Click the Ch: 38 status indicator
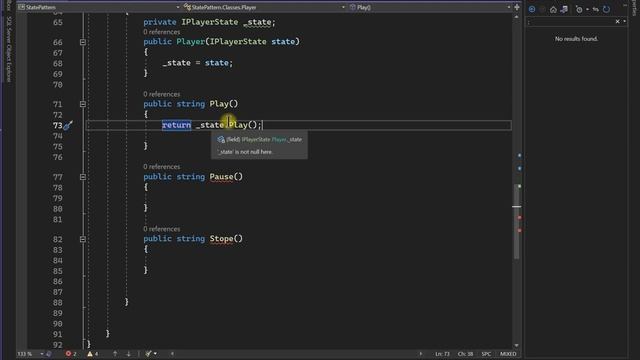Screen dimensions: 640x360 (x=465, y=354)
